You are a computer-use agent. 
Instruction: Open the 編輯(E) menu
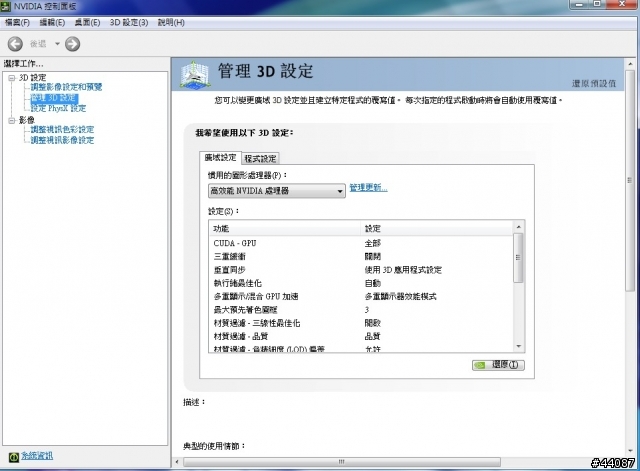[52, 22]
